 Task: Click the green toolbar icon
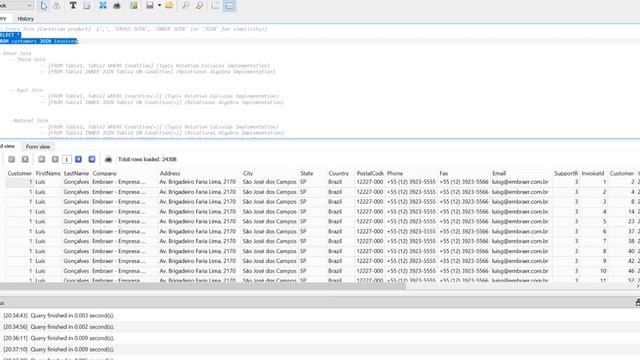pyautogui.click(x=133, y=6)
